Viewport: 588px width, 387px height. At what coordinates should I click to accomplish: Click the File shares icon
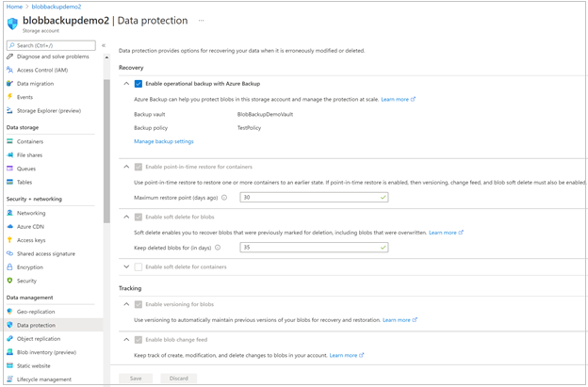point(9,155)
